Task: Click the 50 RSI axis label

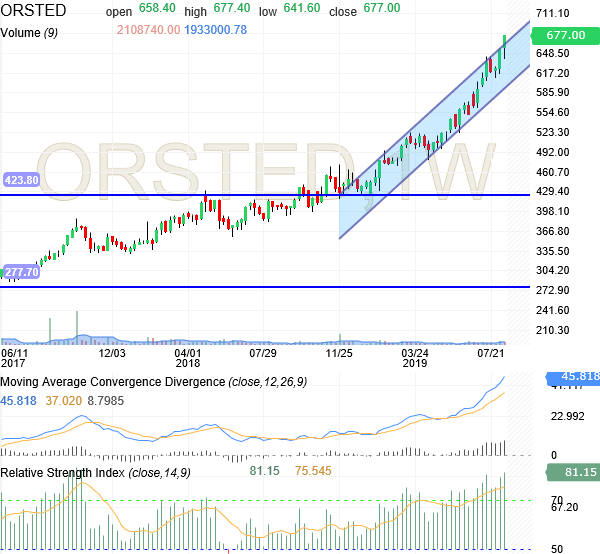Action: coord(557,549)
